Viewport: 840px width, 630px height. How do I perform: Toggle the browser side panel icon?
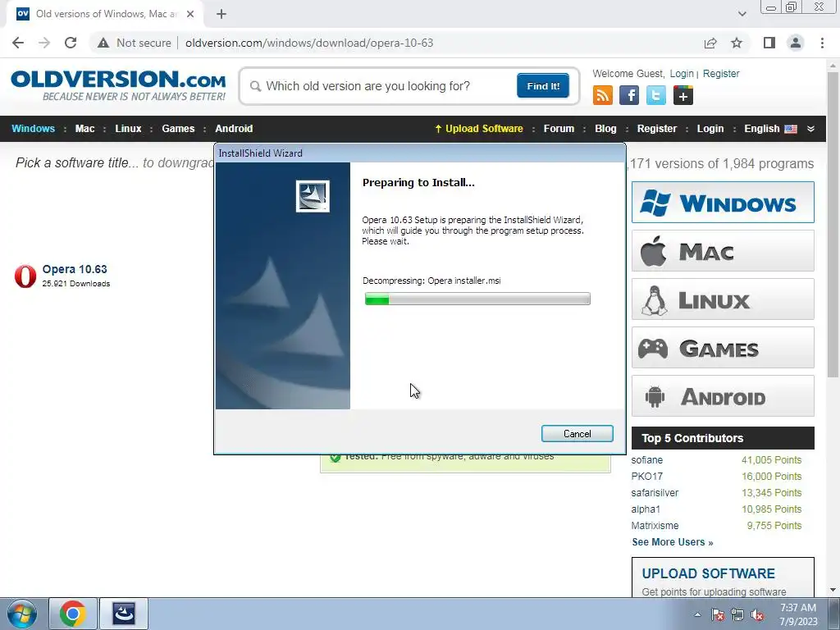(769, 43)
